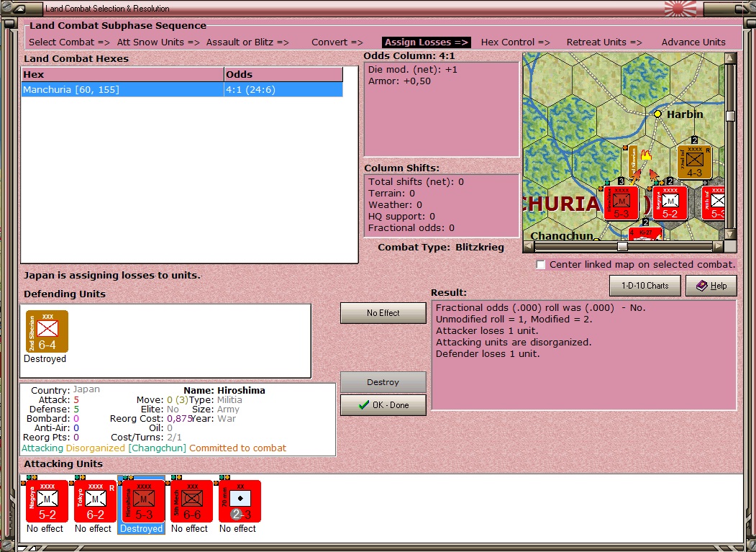Select the Nagoya 5-2 attacking unit counter

[47, 501]
